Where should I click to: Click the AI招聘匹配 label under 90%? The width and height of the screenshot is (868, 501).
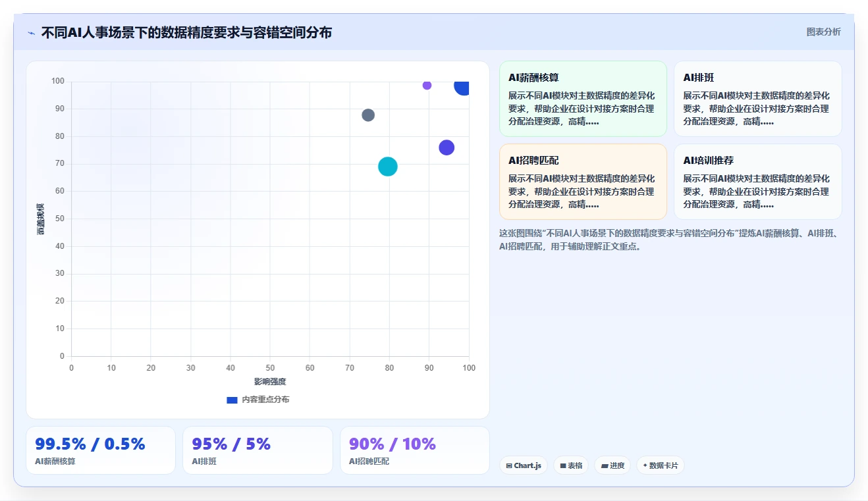tap(369, 461)
